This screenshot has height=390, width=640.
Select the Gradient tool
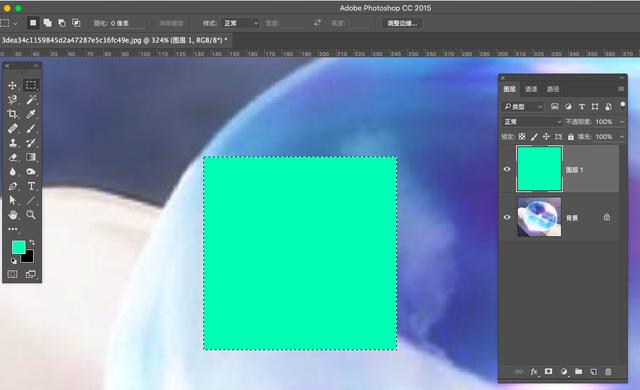pyautogui.click(x=31, y=157)
